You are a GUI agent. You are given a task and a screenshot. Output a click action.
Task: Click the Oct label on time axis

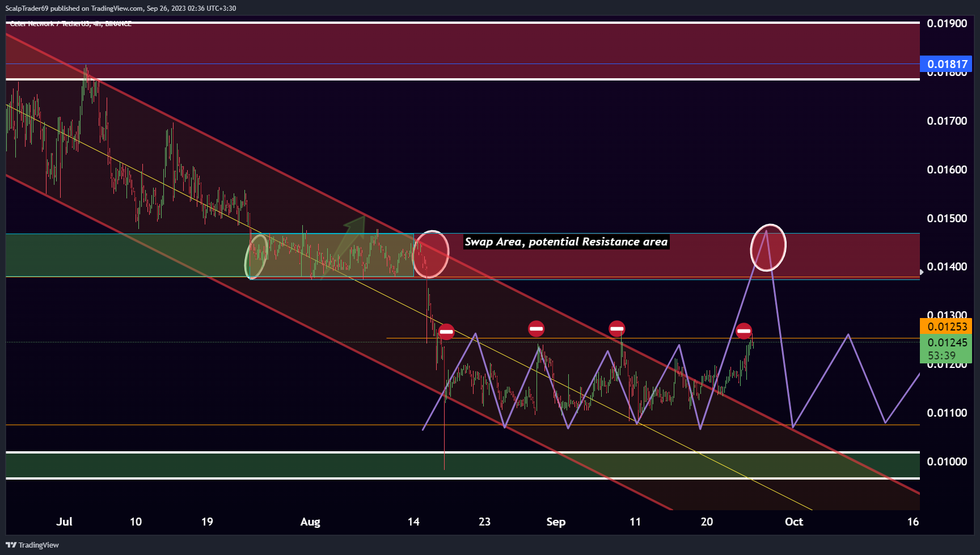coord(794,522)
